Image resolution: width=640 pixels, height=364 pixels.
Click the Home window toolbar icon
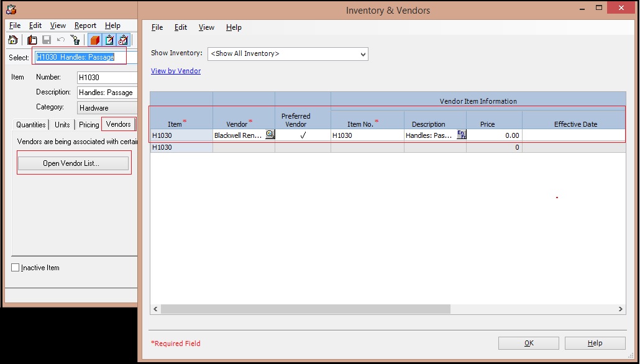tap(13, 40)
